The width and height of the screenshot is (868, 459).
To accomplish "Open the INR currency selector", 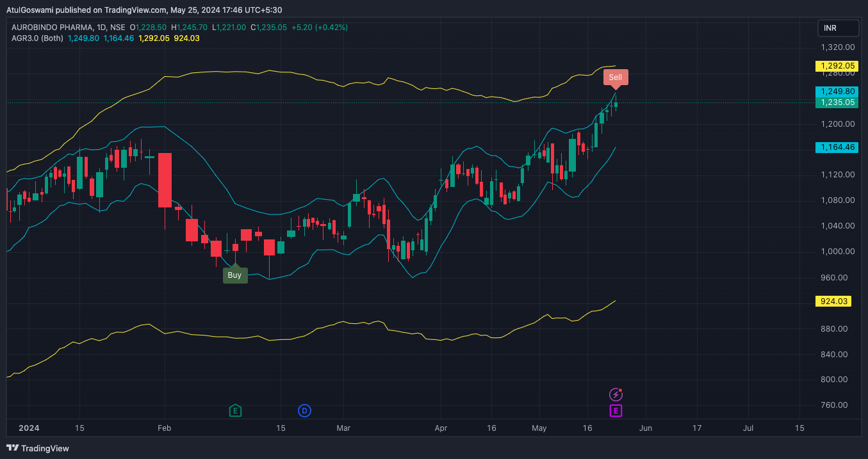I will [x=838, y=28].
